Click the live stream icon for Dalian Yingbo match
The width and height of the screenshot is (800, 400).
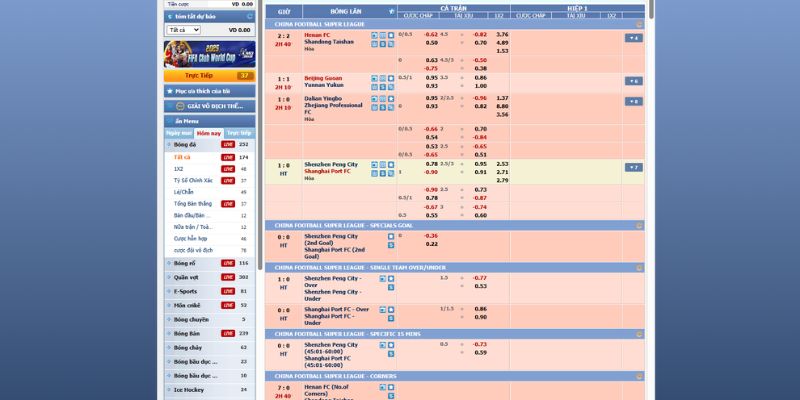tap(375, 98)
